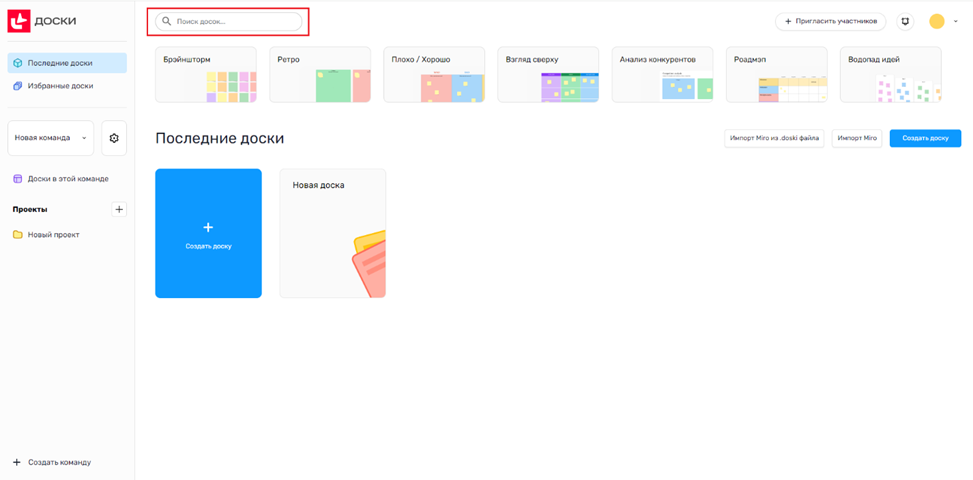Add a new project with plus button
The image size is (973, 480).
(x=120, y=209)
